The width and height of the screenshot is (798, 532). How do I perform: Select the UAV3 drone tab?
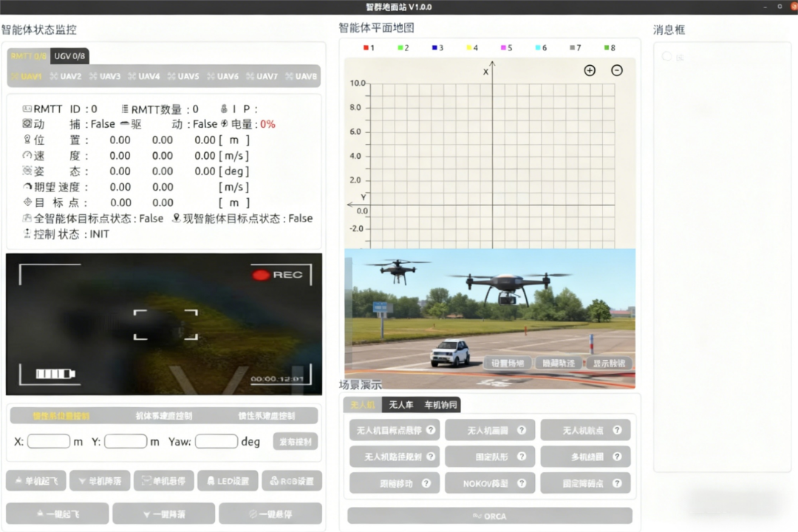pos(105,76)
